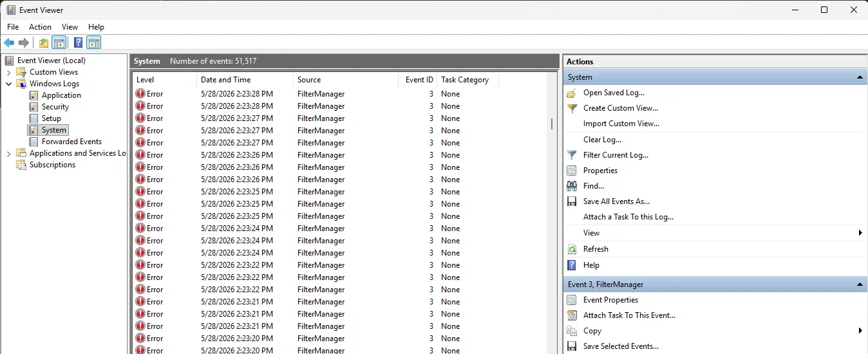Toggle the Show/Hide Action Pane toolbar icon

pos(94,43)
